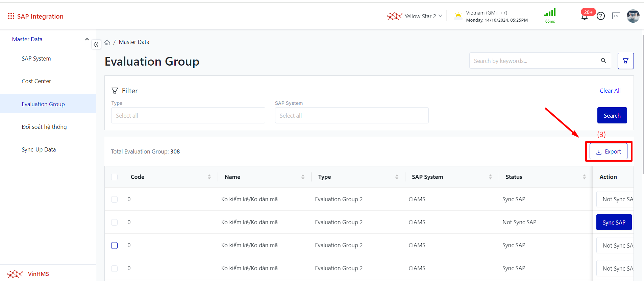Open the app launcher grid icon
This screenshot has width=644, height=281.
click(11, 16)
